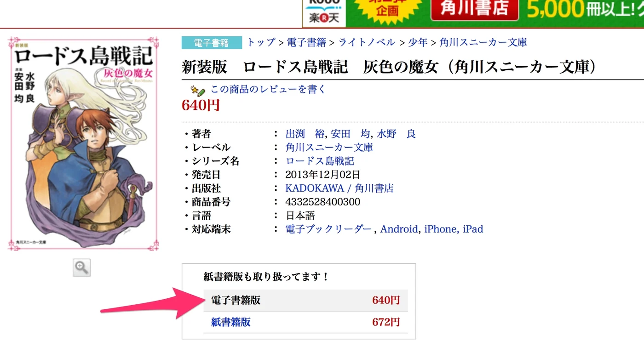
Task: Click the magnifier zoom icon below cover
Action: click(x=82, y=268)
